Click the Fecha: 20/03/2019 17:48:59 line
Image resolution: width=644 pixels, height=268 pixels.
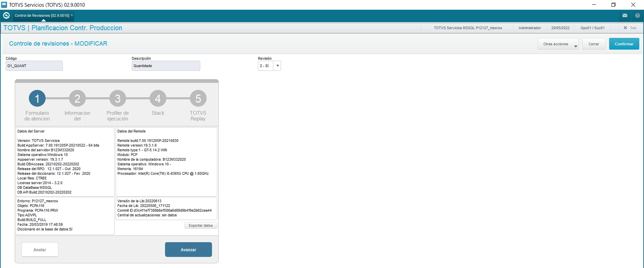40,224
